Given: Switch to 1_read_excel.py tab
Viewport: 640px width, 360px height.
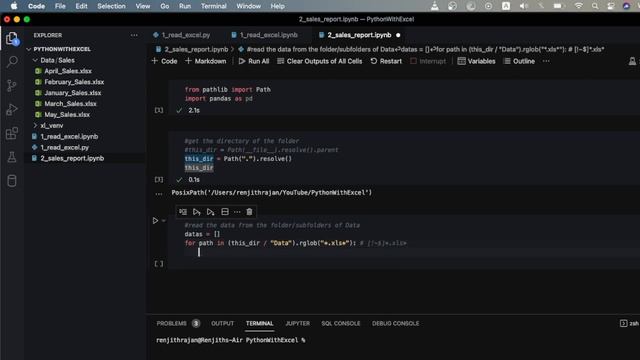Looking at the screenshot, I should coord(182,35).
